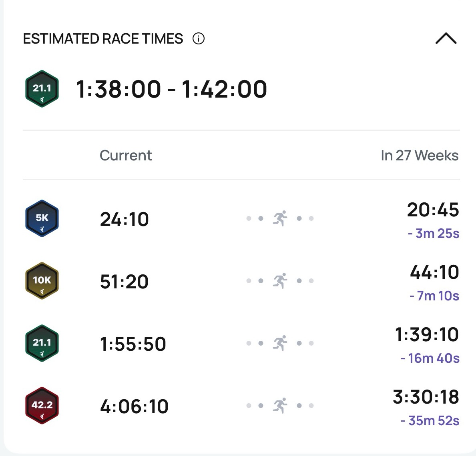476x456 pixels.
Task: Click the runner icon in the 5K row
Action: [280, 218]
